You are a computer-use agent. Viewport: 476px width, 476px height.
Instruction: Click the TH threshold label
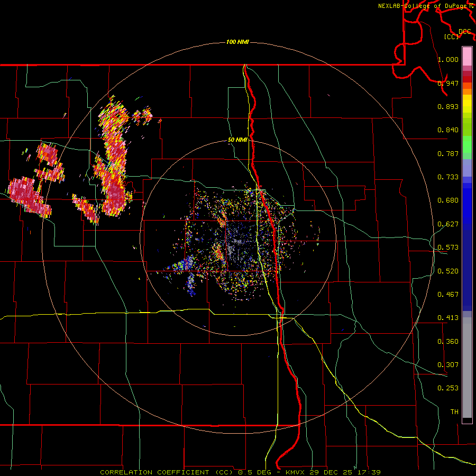pyautogui.click(x=454, y=412)
